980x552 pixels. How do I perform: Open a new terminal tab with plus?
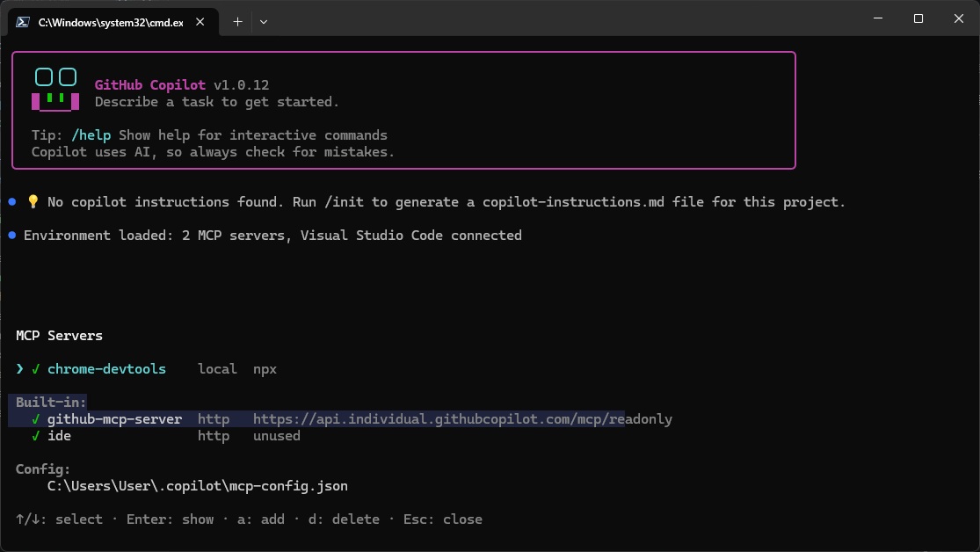[237, 21]
